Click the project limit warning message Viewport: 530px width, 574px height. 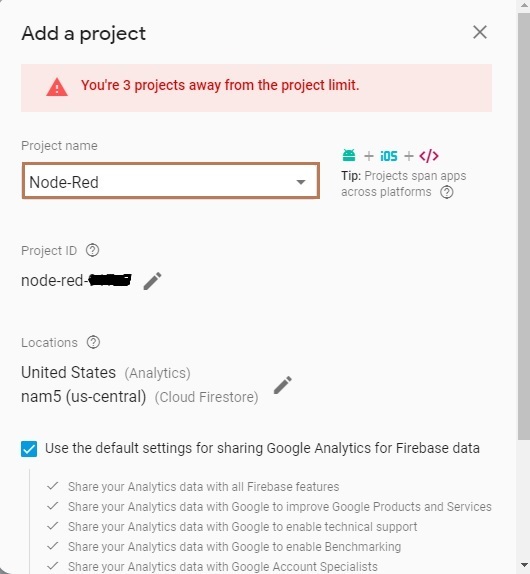[220, 85]
